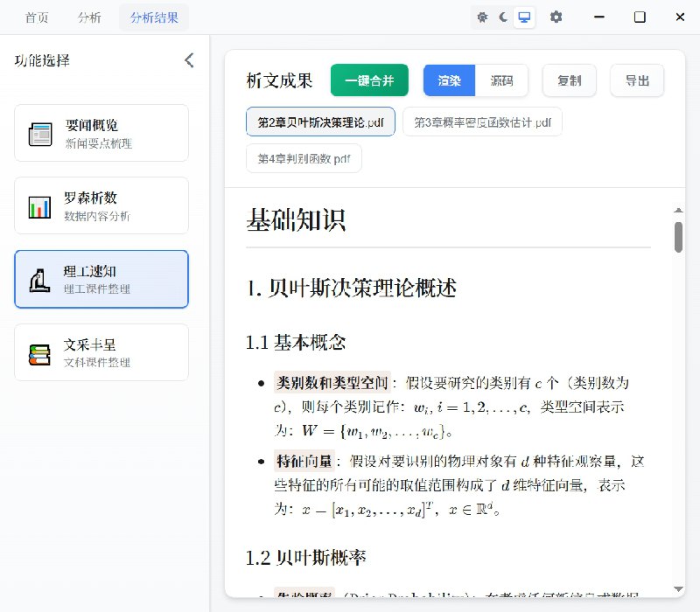
Task: Click the 要闻概览 newspaper icon
Action: tap(39, 132)
